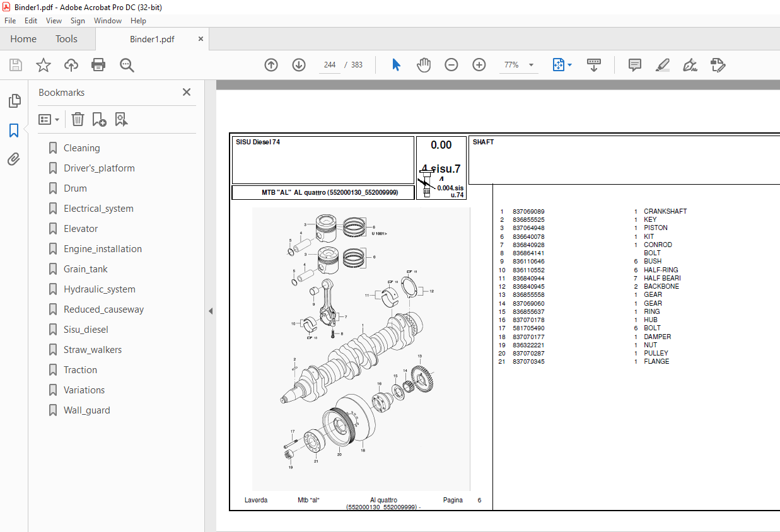Close the Binder1.pdf tab

pos(201,39)
